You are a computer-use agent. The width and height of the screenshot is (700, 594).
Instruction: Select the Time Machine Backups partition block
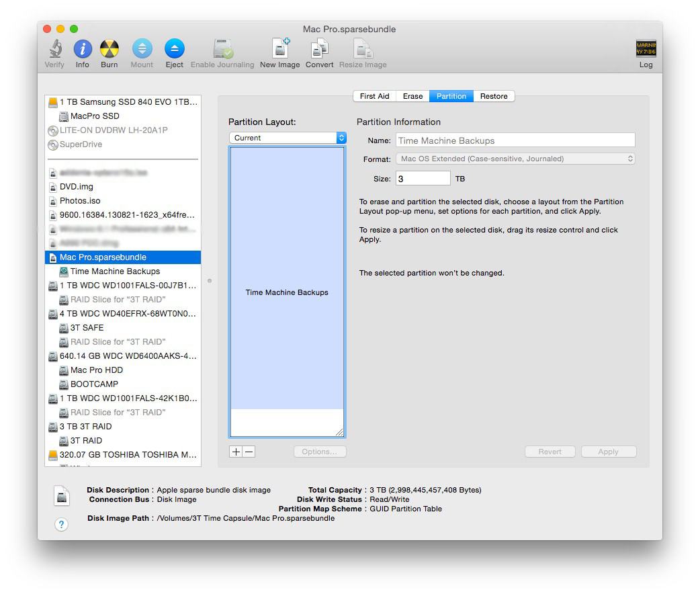click(x=287, y=278)
